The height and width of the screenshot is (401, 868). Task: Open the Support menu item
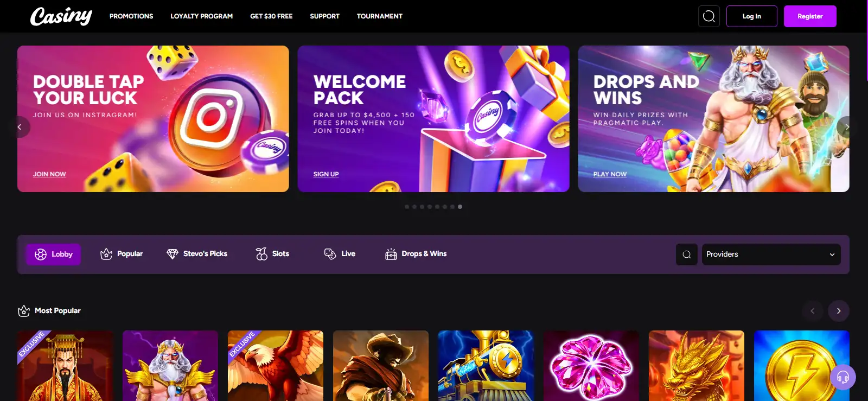(324, 16)
